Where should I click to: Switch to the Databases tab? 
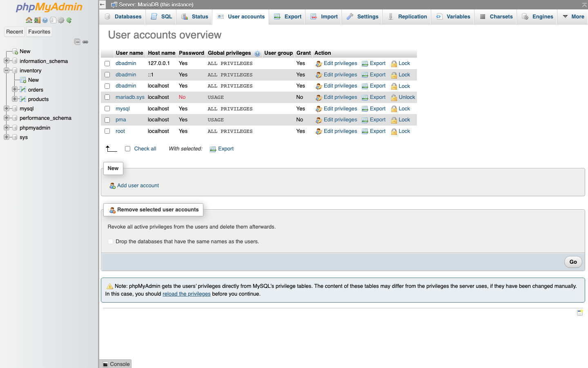click(123, 17)
